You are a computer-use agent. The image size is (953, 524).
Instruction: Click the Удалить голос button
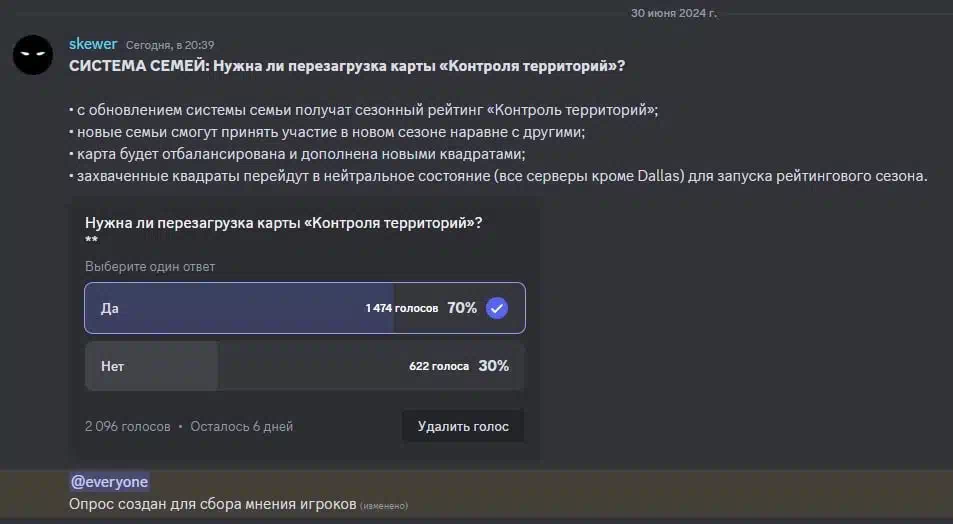[x=463, y=426]
